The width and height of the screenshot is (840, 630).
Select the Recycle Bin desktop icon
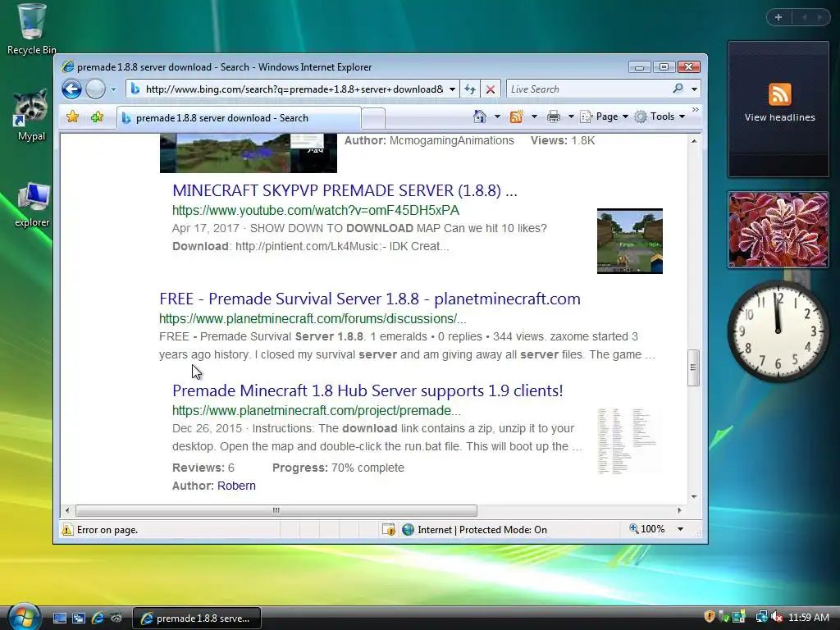pyautogui.click(x=31, y=29)
